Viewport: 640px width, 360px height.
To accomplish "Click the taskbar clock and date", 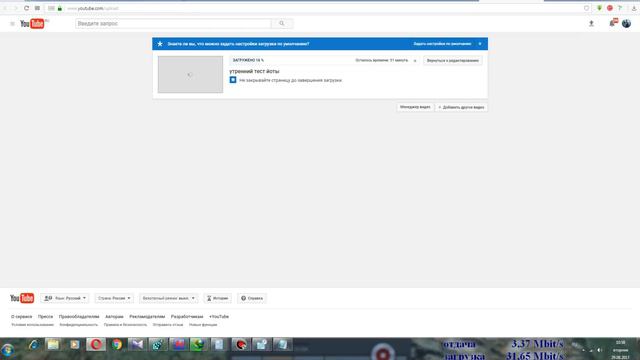I will click(x=620, y=350).
